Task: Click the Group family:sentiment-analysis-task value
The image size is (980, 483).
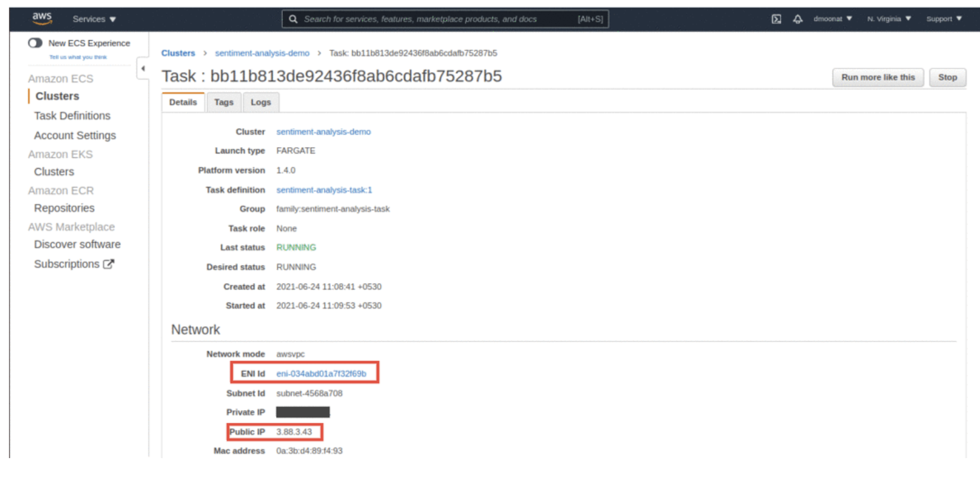Action: (x=333, y=209)
